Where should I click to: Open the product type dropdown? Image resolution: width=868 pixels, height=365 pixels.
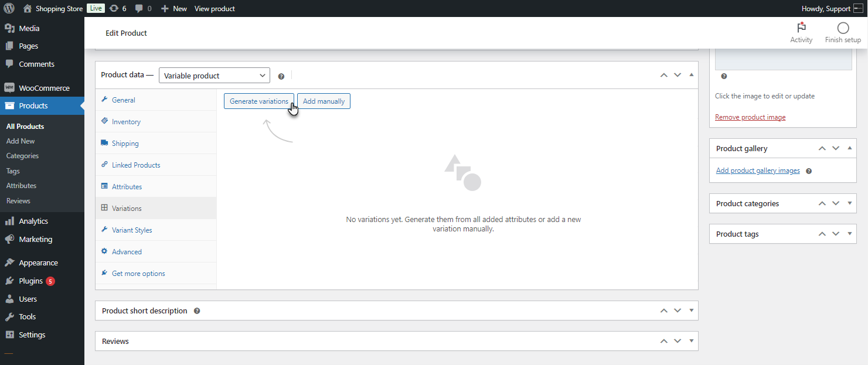click(x=215, y=76)
